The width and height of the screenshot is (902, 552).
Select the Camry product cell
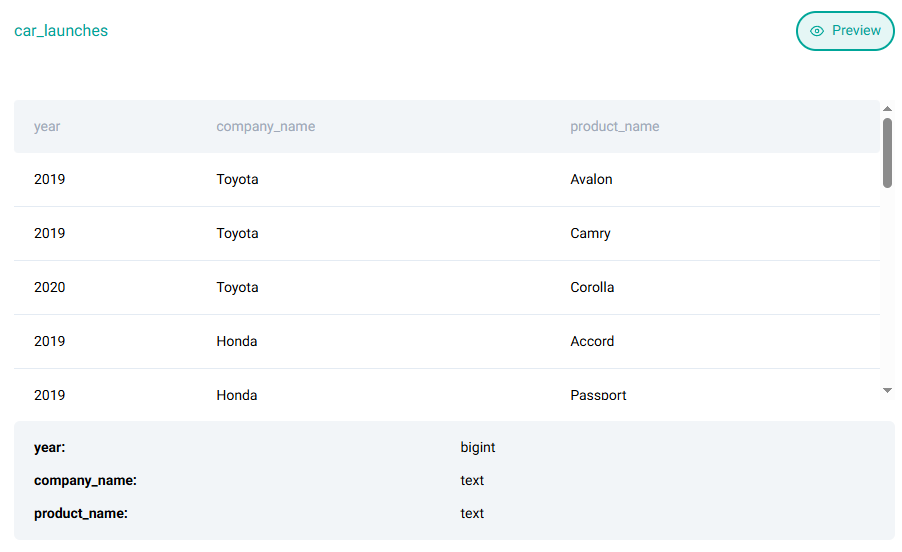pyautogui.click(x=590, y=233)
